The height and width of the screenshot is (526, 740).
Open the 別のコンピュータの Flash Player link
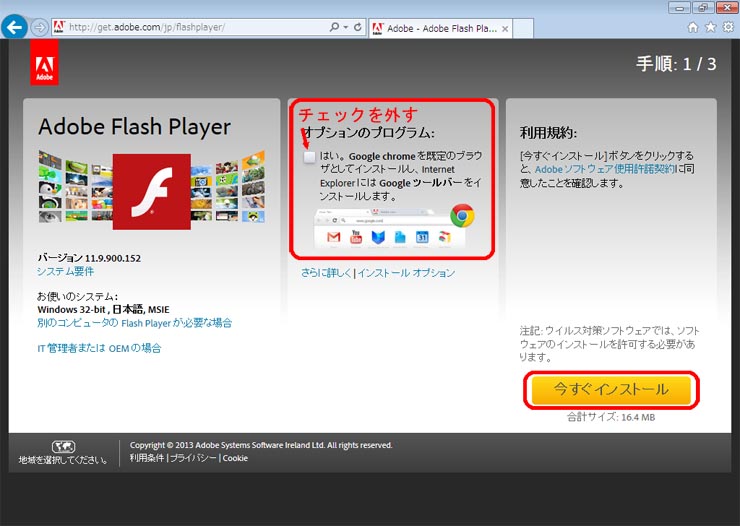135,323
